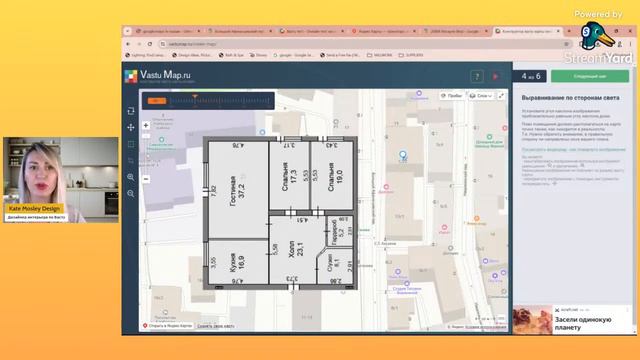Open the watch video instruction link
Viewport: 640px width, 360px height.
coord(573,150)
